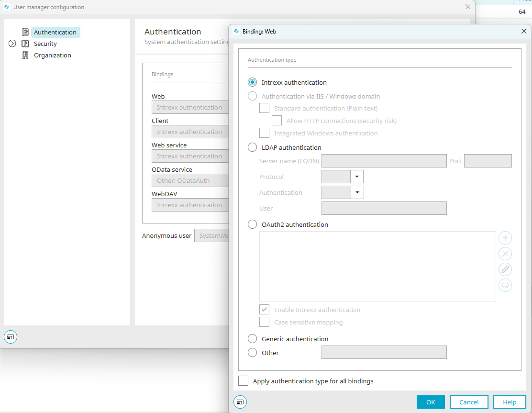This screenshot has height=413, width=532.
Task: Toggle Enable Intrexx authentication checkbox
Action: (264, 310)
